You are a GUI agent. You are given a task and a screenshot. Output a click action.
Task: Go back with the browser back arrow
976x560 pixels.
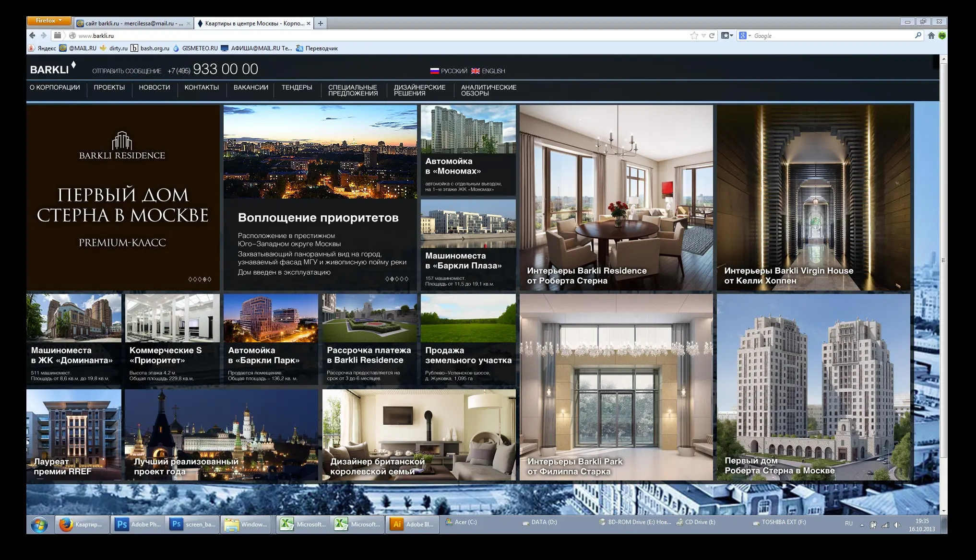pos(32,35)
